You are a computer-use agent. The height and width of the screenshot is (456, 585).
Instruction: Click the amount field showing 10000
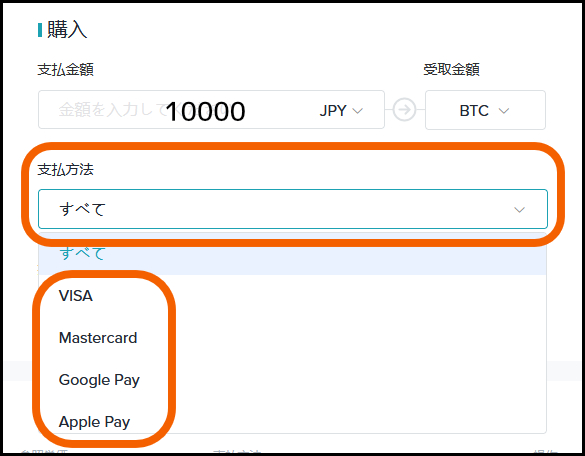tap(211, 110)
